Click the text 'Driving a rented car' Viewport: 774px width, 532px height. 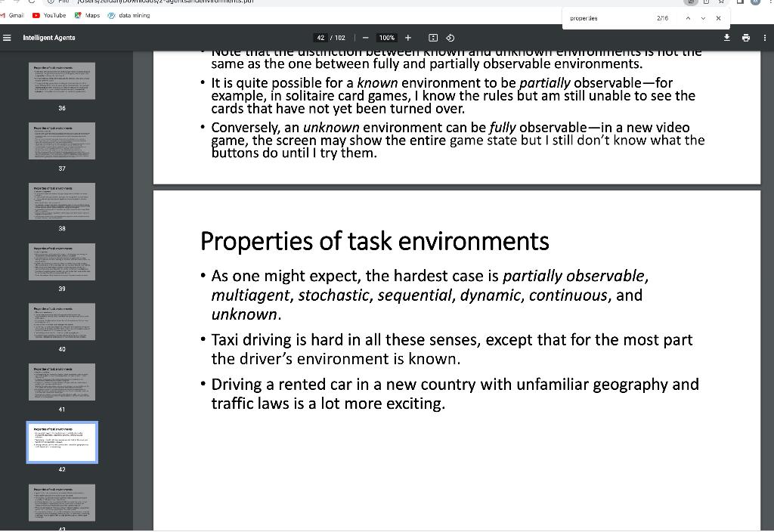tap(282, 385)
